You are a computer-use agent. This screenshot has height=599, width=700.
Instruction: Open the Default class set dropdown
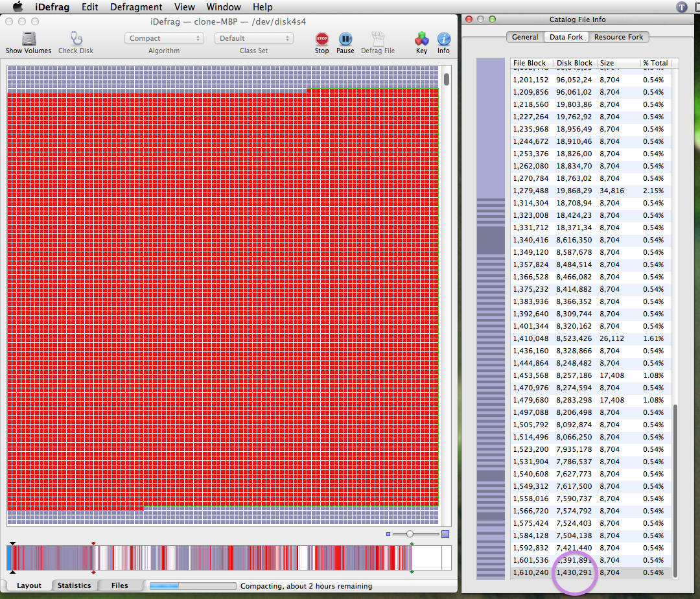click(253, 38)
